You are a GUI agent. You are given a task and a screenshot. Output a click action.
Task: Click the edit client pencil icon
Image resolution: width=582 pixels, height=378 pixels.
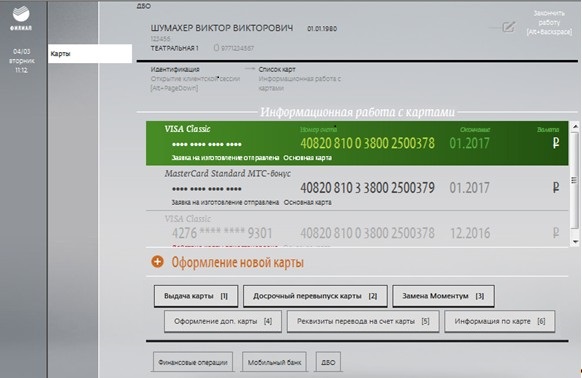509,27
